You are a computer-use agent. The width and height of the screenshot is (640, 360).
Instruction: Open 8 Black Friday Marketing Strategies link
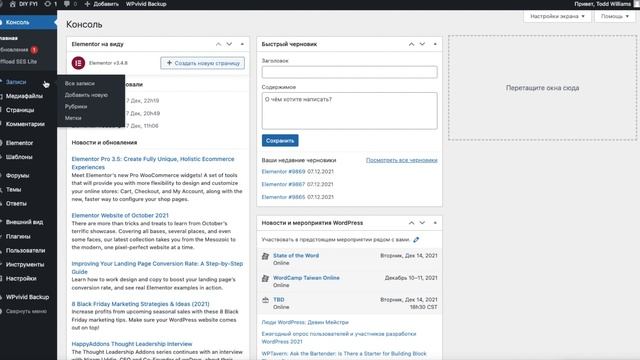coord(140,304)
